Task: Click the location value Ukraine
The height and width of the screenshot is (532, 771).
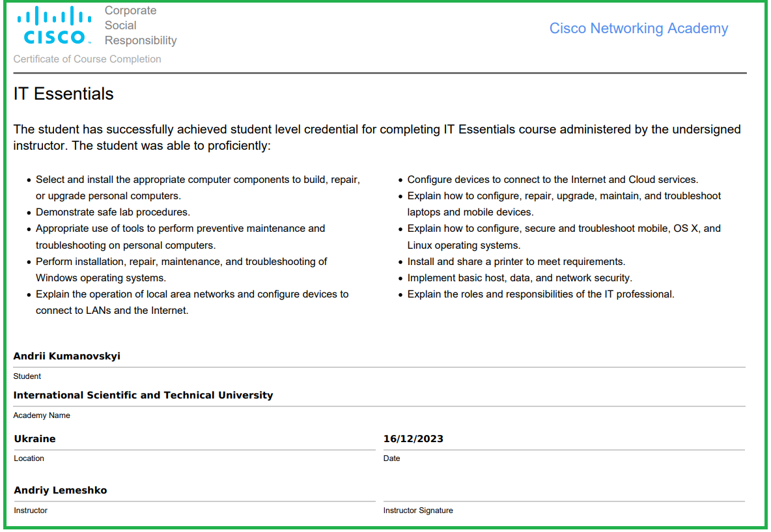Action: (x=35, y=439)
